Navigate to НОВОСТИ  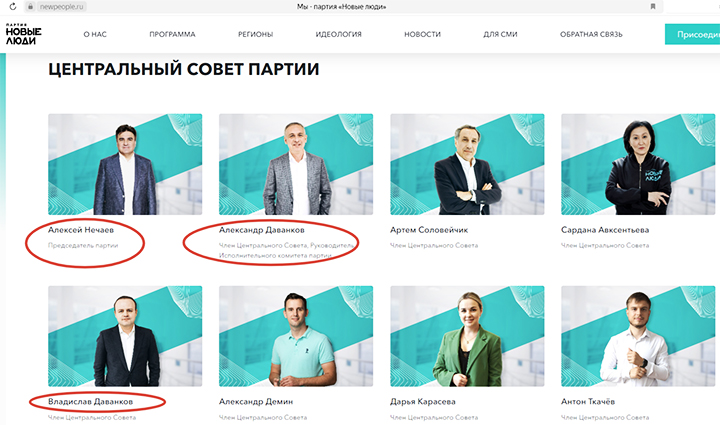pos(422,34)
